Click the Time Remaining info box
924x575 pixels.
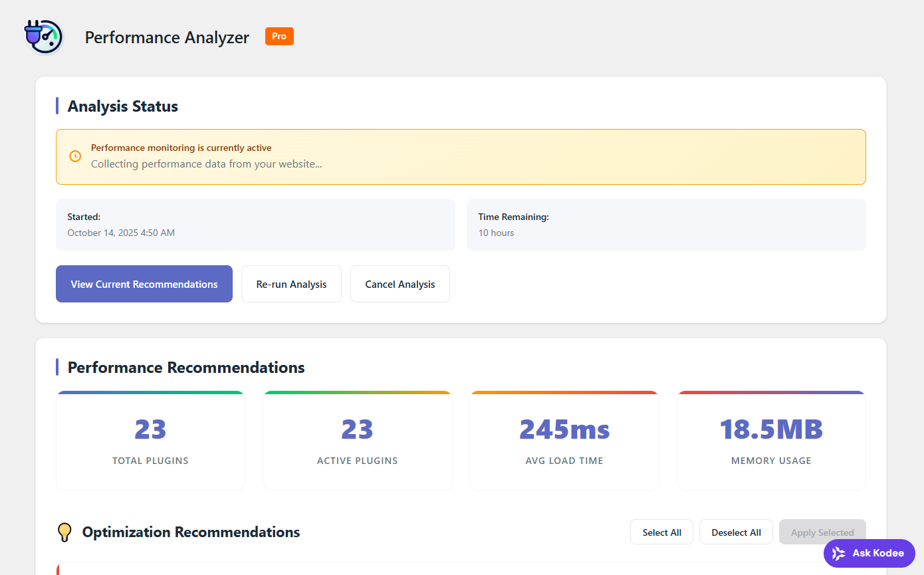click(665, 225)
